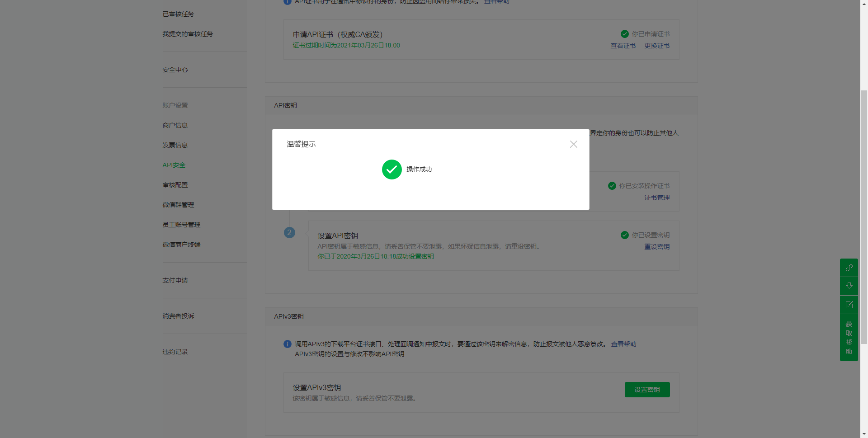Image resolution: width=868 pixels, height=438 pixels.
Task: Click the step 2 circle marker
Action: coord(289,233)
